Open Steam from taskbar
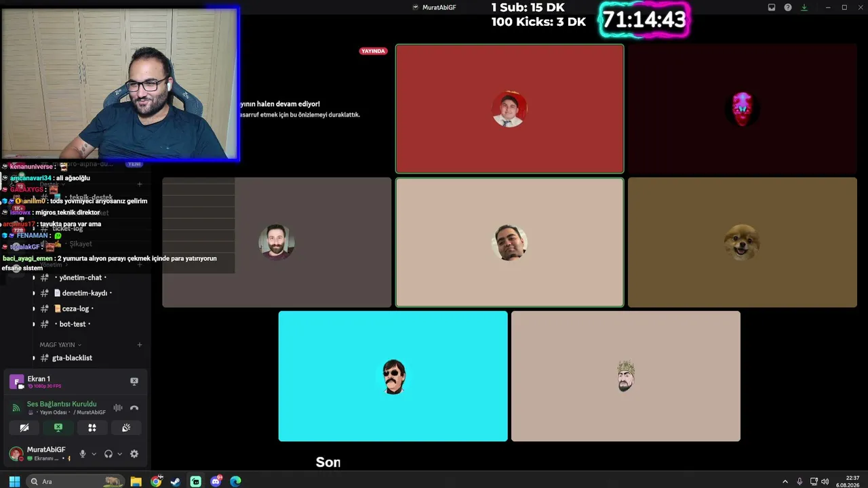Viewport: 868px width, 488px height. (176, 481)
